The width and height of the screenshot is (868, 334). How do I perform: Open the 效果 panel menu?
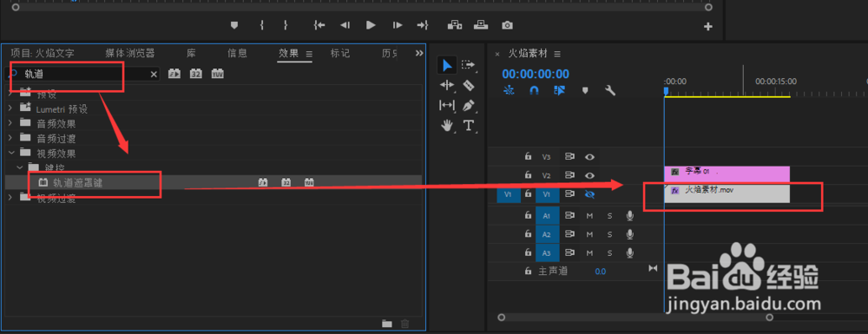(x=310, y=54)
